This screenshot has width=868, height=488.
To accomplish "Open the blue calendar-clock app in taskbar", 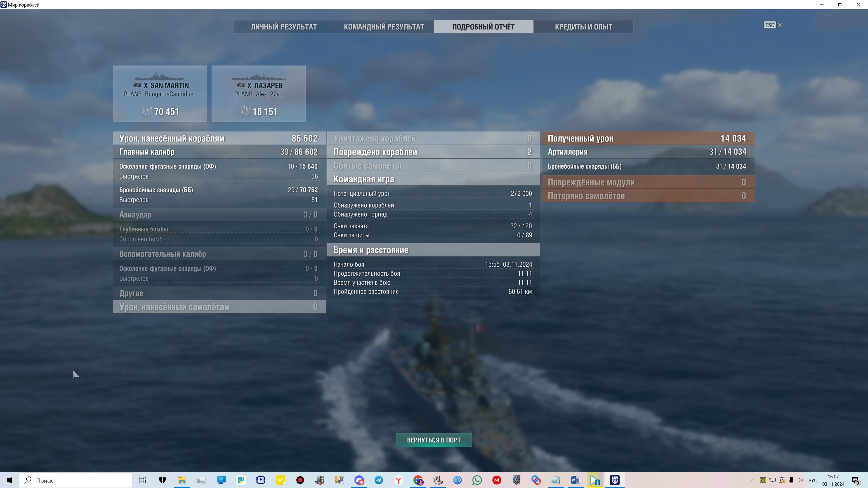I will pos(260,480).
